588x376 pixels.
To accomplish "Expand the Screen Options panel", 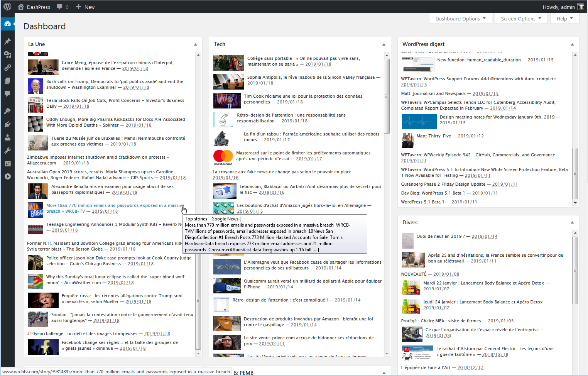I will point(521,19).
